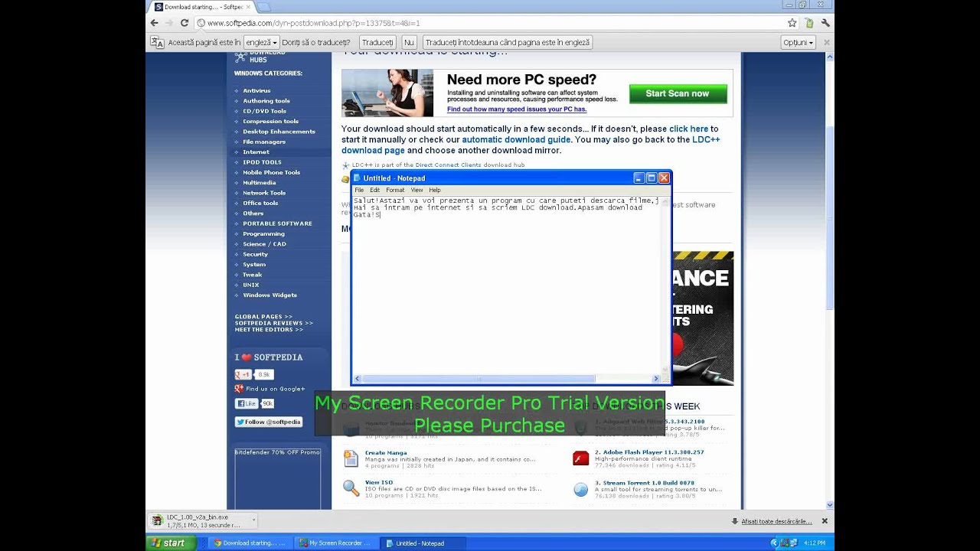
Task: Open the 'engleză' language dropdown
Action: [x=261, y=43]
